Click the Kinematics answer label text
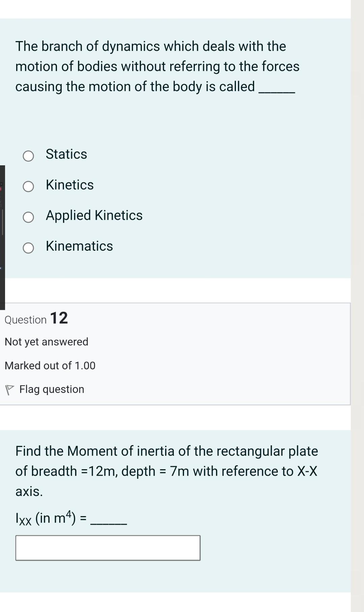364x612 pixels. [x=79, y=246]
